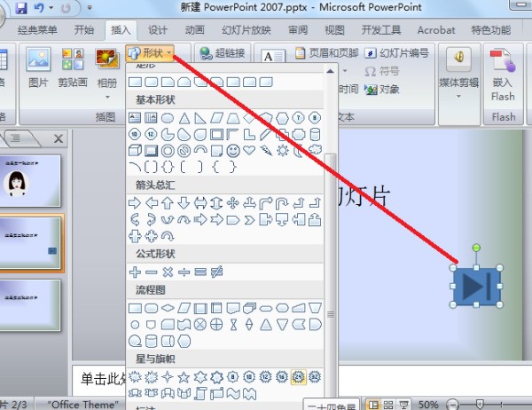Toggle slide sorter view in status bar
Image resolution: width=532 pixels, height=410 pixels.
387,405
